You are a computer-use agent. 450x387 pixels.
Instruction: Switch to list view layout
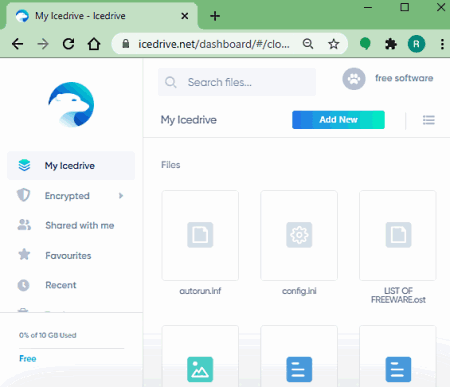429,120
